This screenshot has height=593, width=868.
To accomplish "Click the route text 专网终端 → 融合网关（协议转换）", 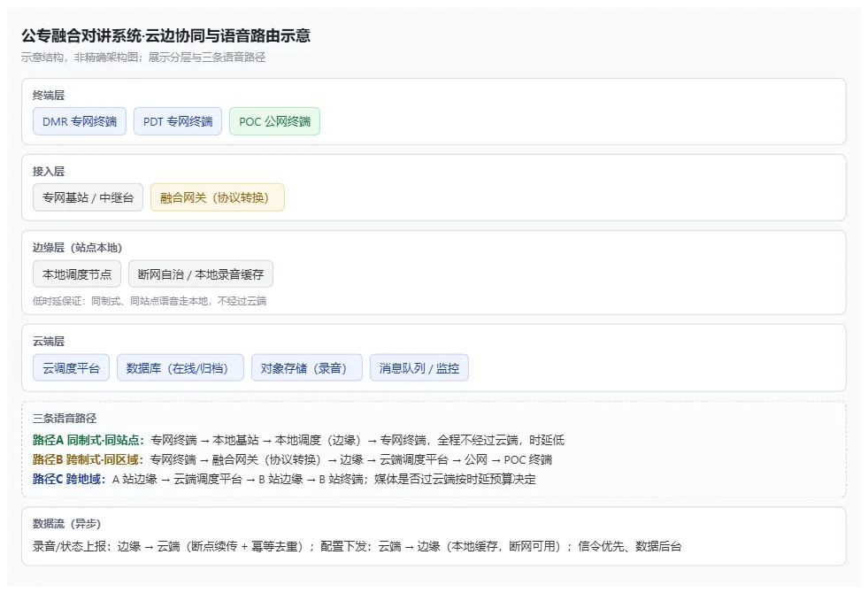I will coord(351,459).
